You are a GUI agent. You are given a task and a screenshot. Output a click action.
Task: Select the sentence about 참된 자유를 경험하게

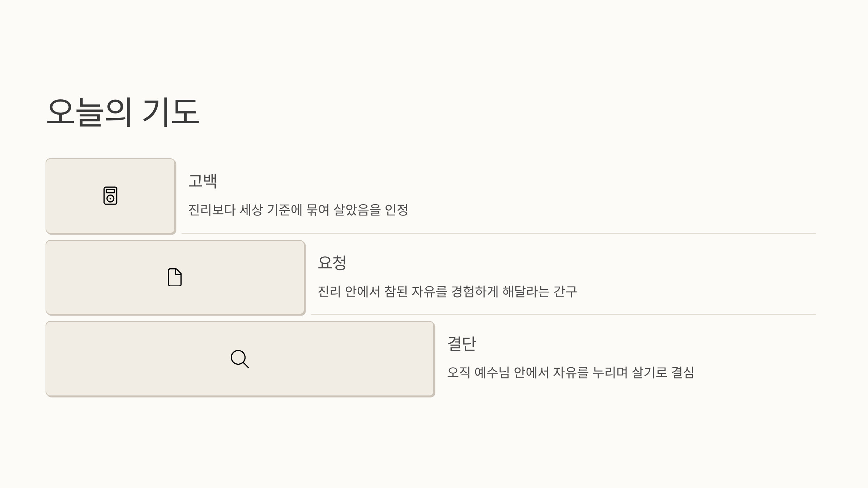(447, 291)
